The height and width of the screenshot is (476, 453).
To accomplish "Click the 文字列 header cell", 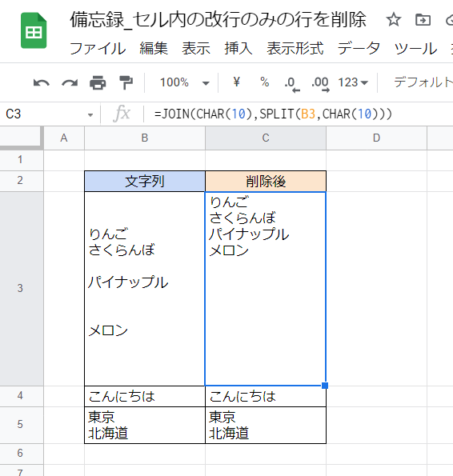I will coord(145,182).
